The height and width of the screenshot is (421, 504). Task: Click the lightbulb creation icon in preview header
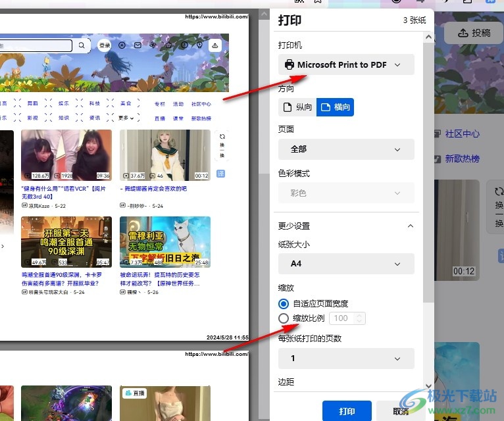point(199,45)
